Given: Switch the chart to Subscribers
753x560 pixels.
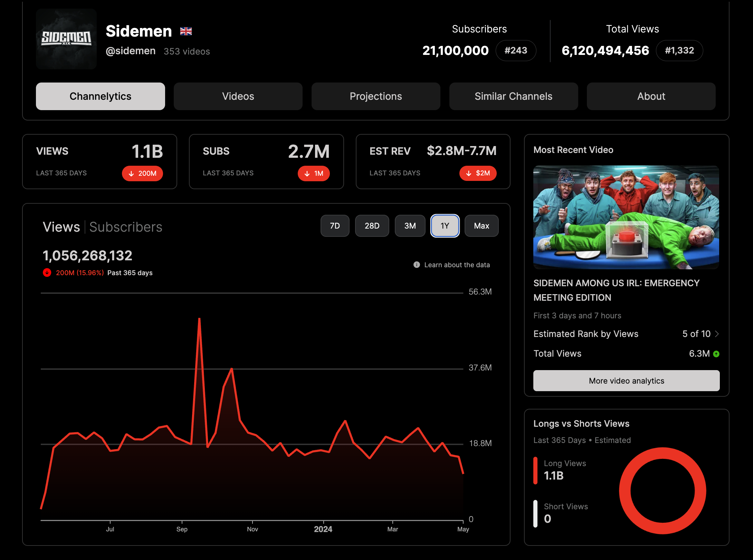Looking at the screenshot, I should (x=126, y=227).
